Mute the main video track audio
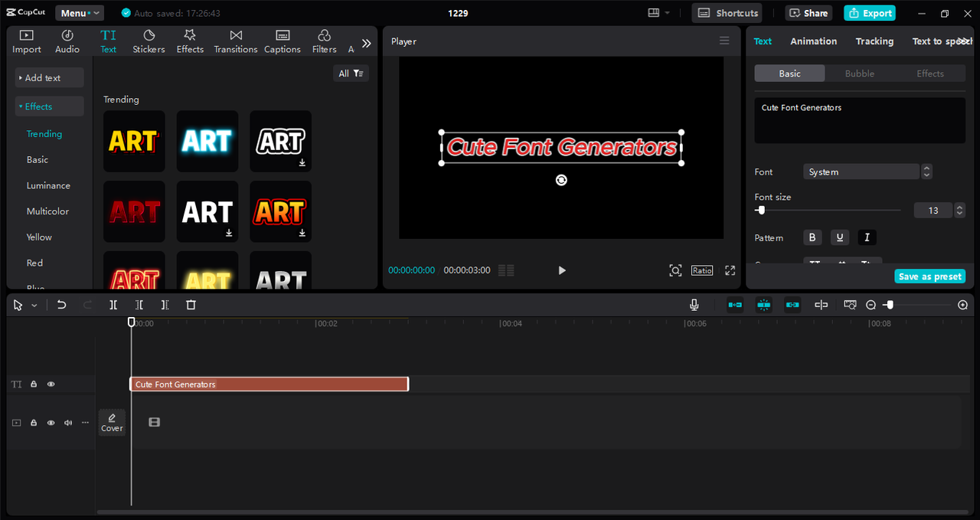Screen dimensions: 980x520 68,423
